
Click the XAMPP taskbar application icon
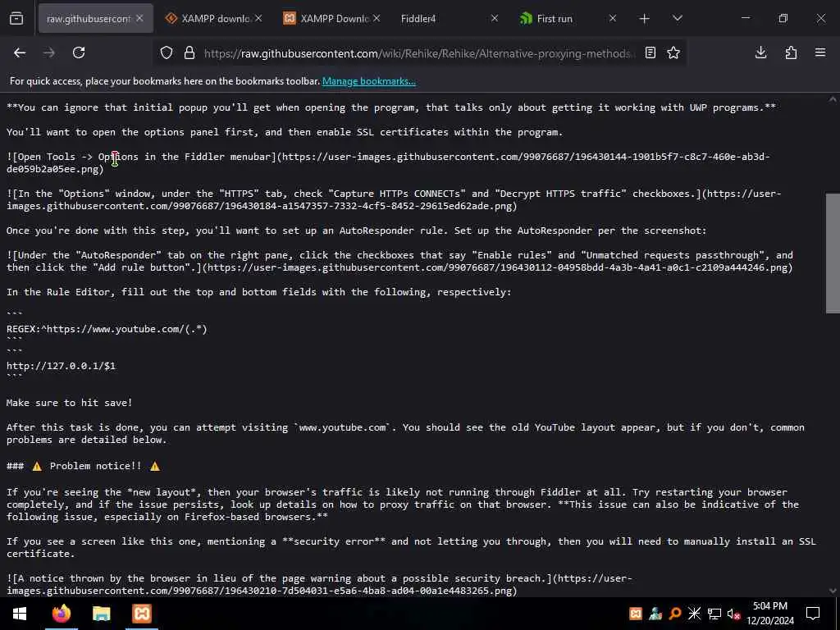[142, 614]
